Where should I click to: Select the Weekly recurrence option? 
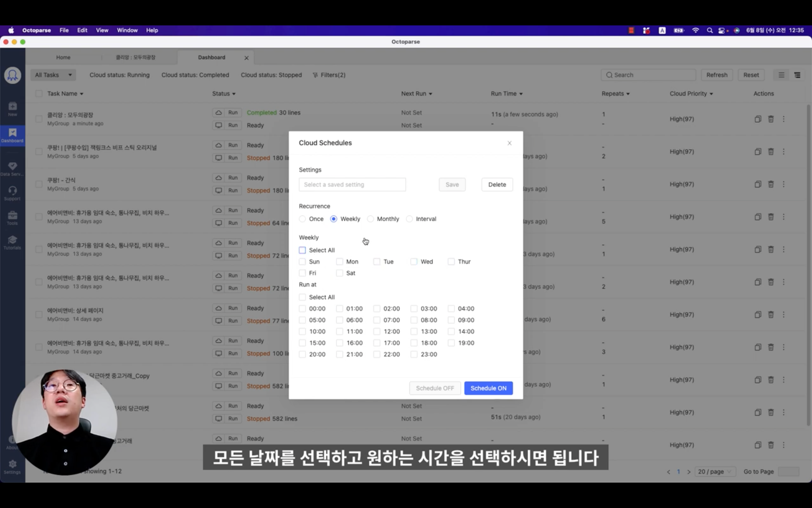(x=333, y=219)
